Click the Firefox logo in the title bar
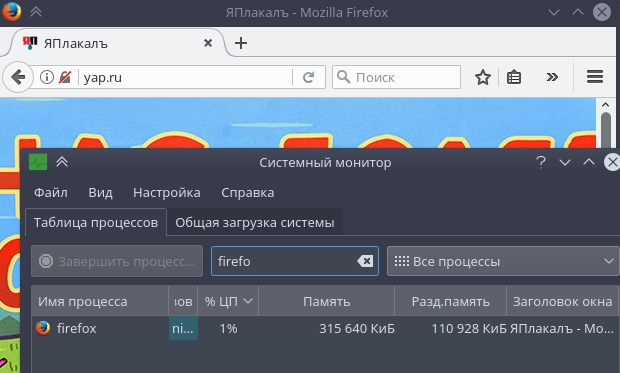620x373 pixels. pos(12,12)
